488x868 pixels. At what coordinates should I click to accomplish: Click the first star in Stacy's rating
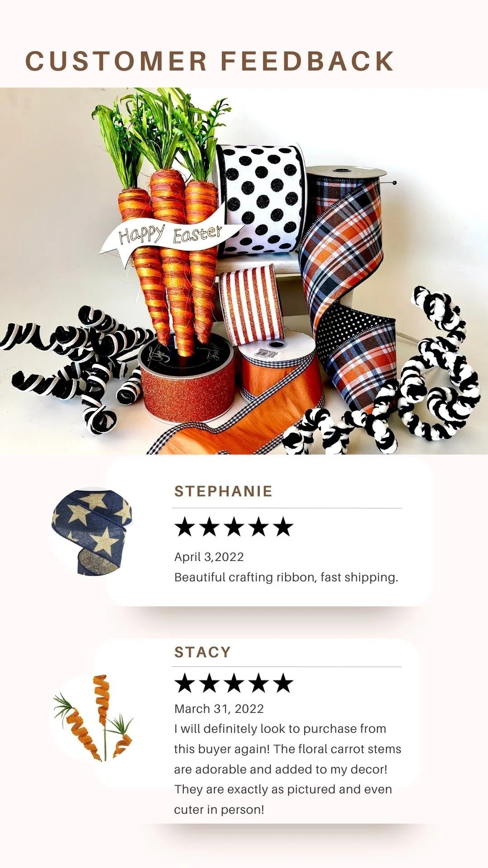184,683
